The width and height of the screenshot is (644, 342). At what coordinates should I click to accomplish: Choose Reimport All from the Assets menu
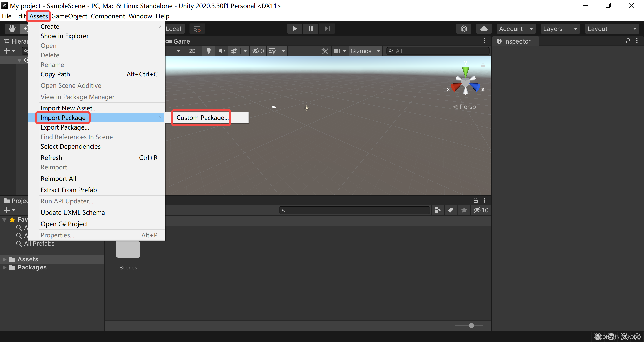(x=58, y=178)
